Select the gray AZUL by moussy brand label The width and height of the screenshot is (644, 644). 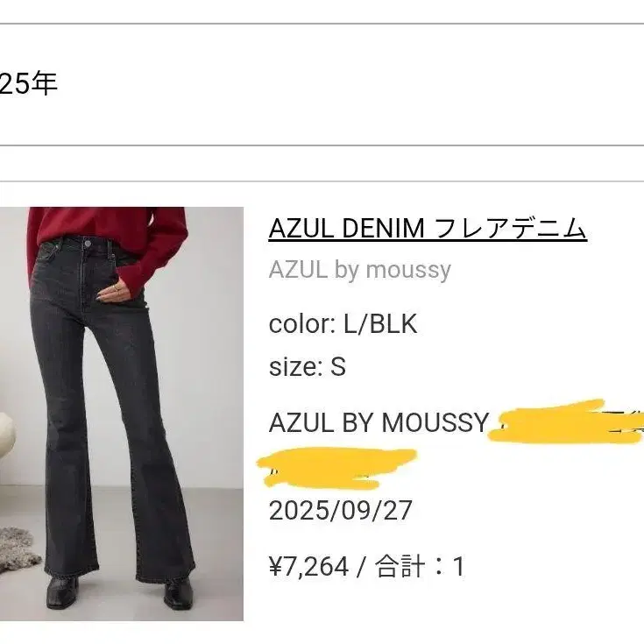(360, 270)
